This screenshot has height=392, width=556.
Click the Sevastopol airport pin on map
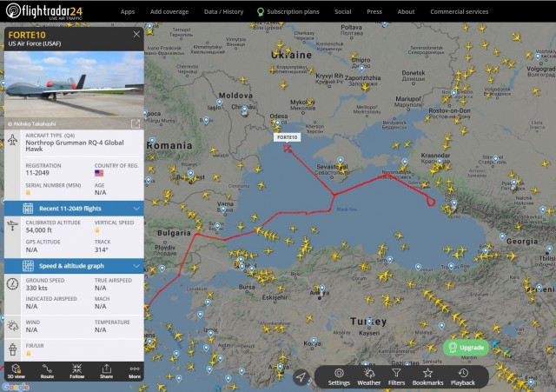click(x=341, y=160)
